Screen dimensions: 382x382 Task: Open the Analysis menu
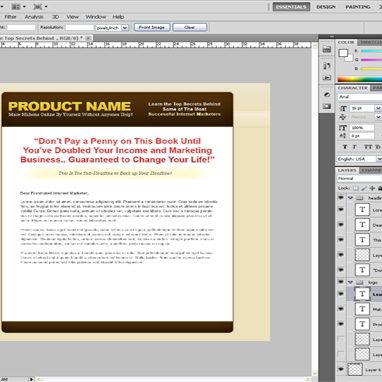(34, 17)
